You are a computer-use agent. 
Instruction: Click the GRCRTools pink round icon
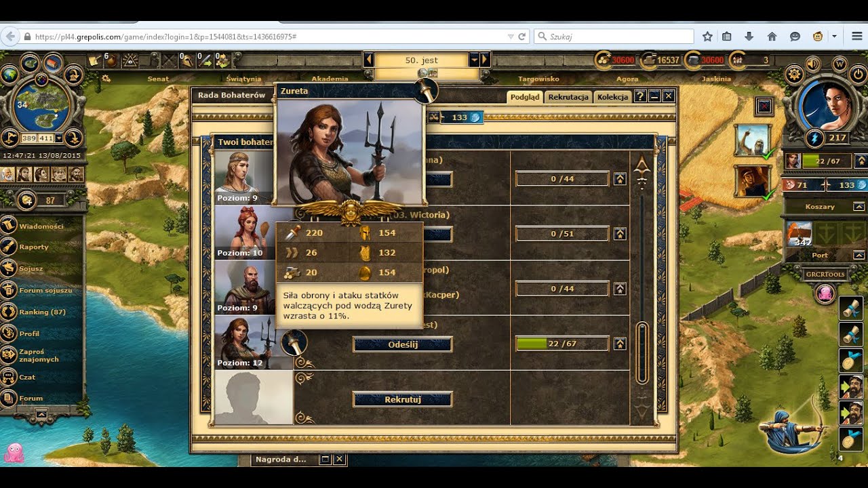tap(825, 293)
